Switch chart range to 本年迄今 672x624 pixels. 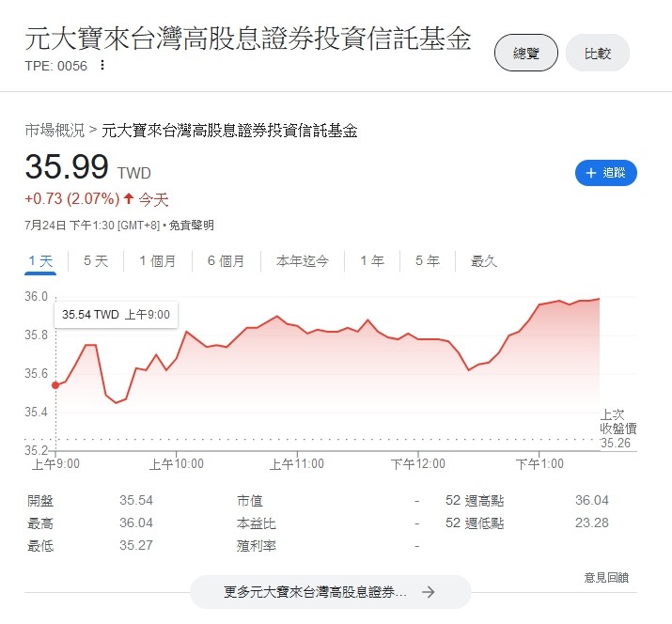(x=302, y=260)
